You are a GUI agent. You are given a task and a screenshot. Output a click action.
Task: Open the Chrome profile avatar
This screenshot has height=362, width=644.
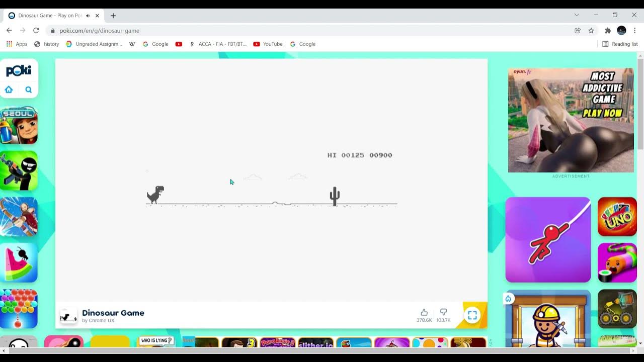coord(621,31)
